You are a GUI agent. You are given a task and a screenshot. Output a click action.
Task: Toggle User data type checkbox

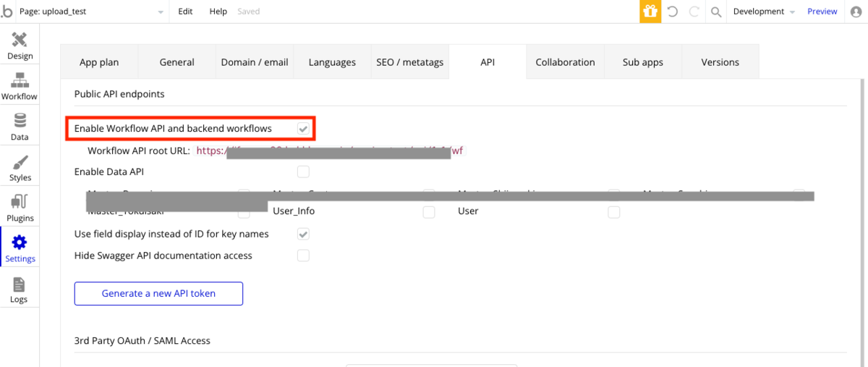click(613, 212)
